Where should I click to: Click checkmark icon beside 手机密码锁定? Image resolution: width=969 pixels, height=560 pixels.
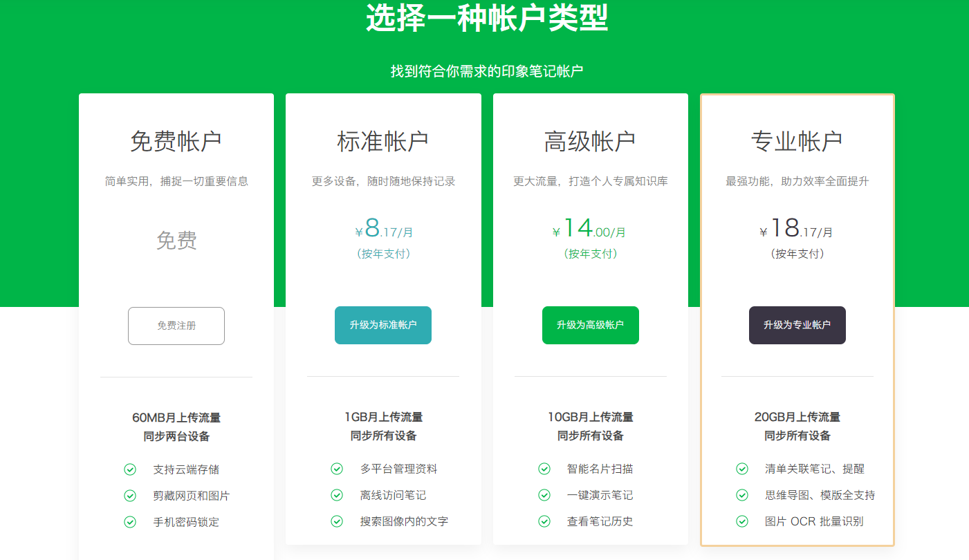[x=130, y=522]
